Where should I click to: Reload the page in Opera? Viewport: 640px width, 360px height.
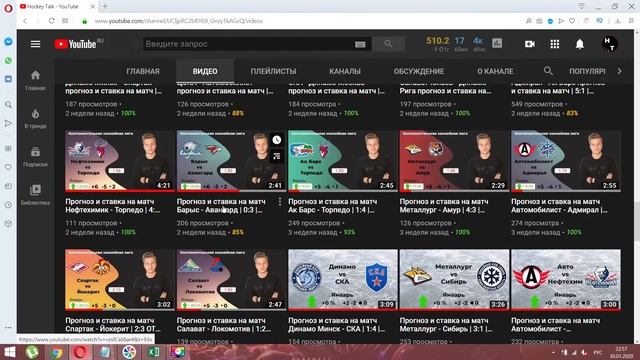(x=51, y=21)
